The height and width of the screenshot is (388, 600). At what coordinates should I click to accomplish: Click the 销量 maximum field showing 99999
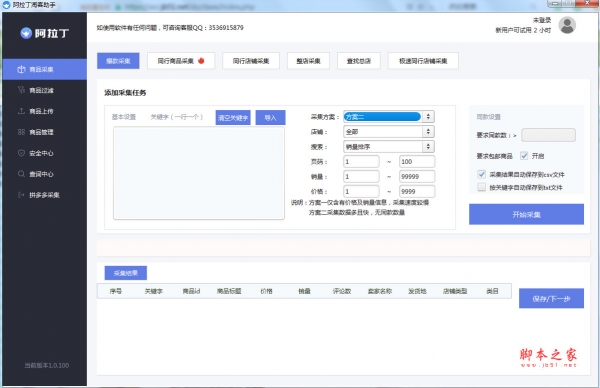(x=417, y=176)
